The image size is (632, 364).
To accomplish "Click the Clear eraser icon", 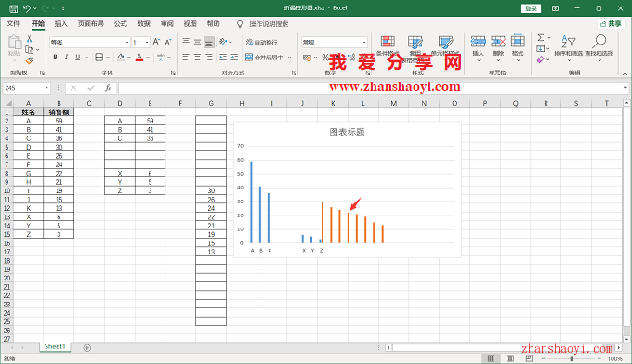I will pyautogui.click(x=541, y=59).
